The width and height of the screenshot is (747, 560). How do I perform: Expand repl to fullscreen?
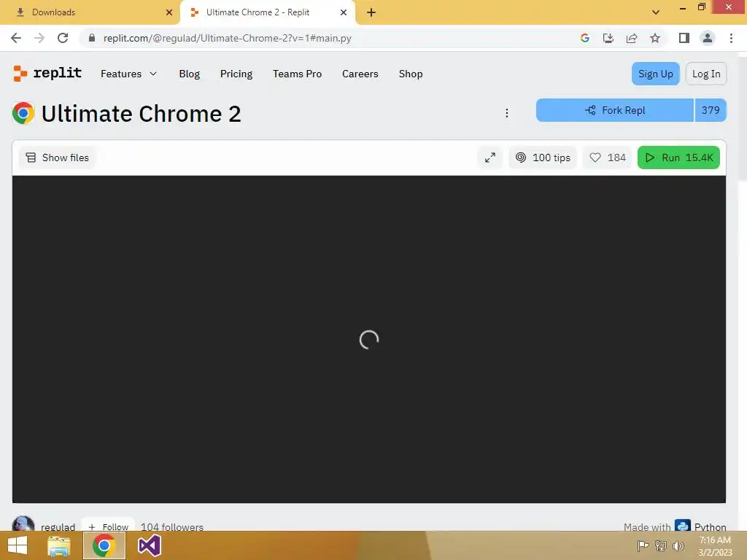(490, 157)
